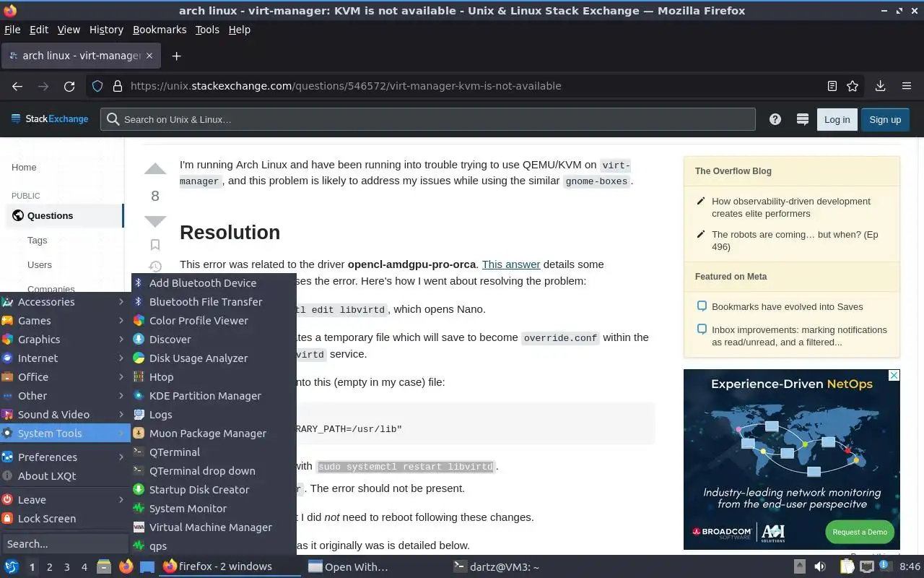Choose About LXQt menu entry
Viewport: 924px width, 578px height.
(x=65, y=476)
